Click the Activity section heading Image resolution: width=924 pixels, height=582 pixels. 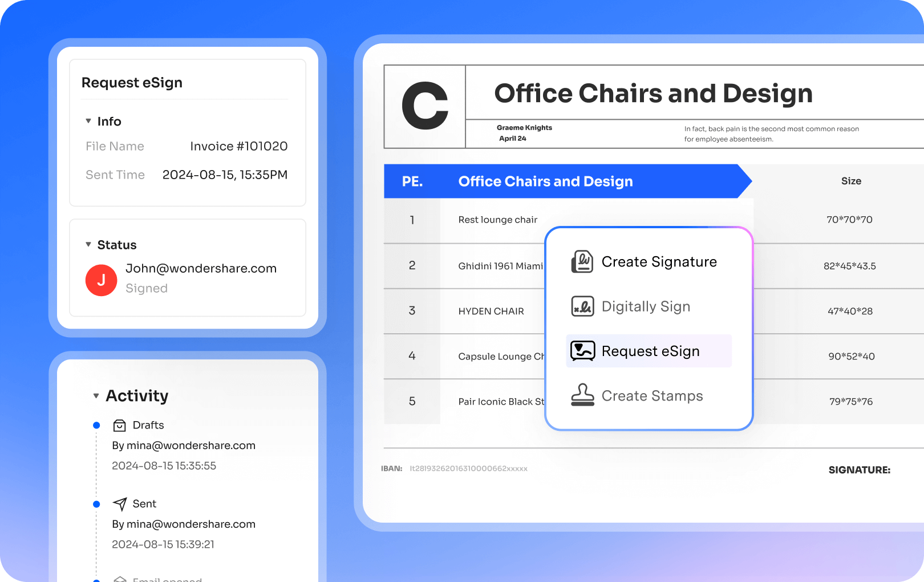tap(137, 396)
